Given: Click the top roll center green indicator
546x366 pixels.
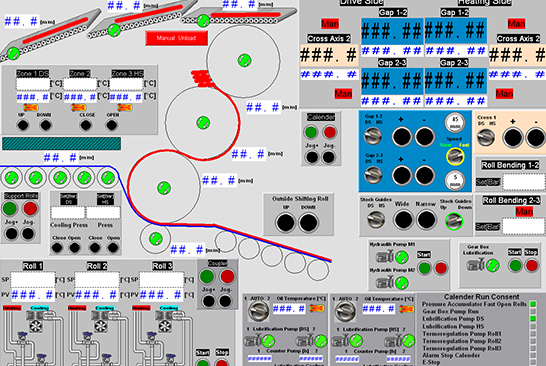Looking at the screenshot, I should click(244, 61).
